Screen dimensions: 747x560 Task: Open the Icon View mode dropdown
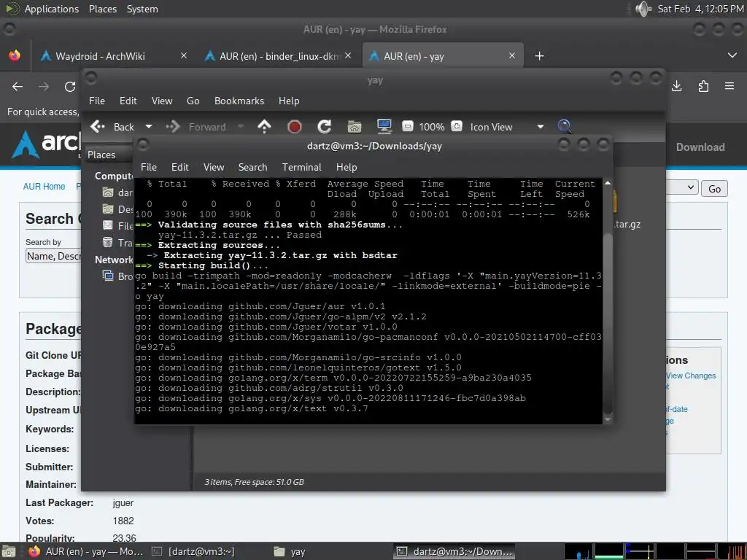pyautogui.click(x=506, y=127)
